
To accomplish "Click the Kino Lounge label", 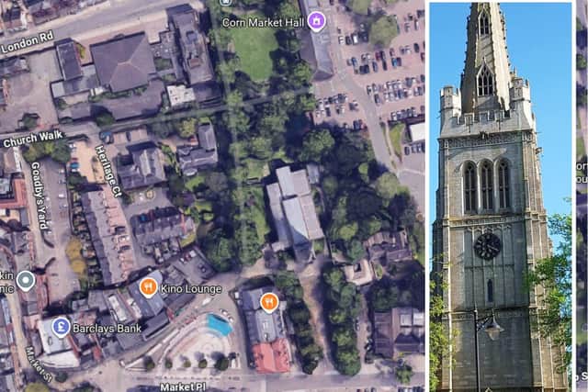I will point(191,289).
